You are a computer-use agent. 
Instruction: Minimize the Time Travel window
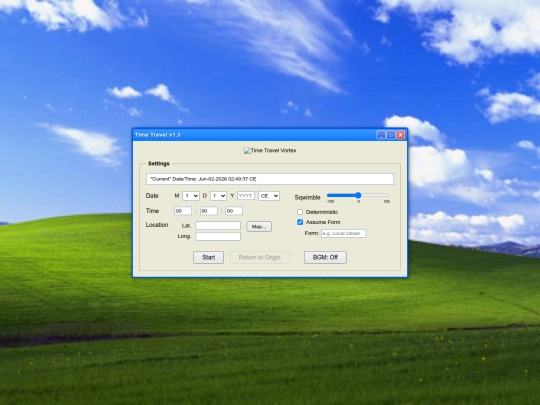(x=381, y=135)
